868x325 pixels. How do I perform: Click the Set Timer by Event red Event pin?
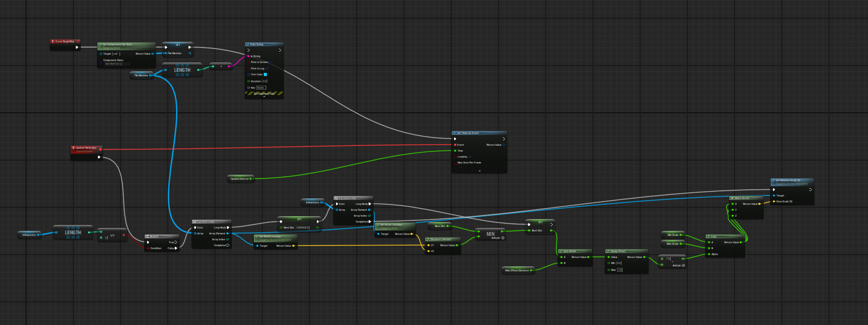point(455,145)
